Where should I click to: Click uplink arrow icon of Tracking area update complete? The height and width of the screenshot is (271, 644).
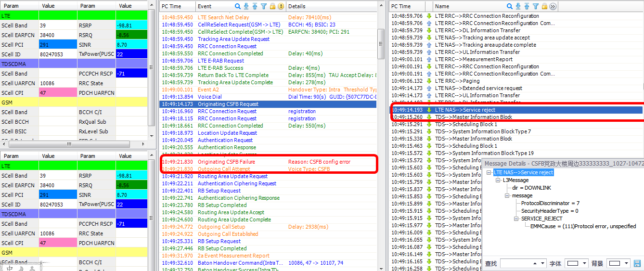click(429, 45)
